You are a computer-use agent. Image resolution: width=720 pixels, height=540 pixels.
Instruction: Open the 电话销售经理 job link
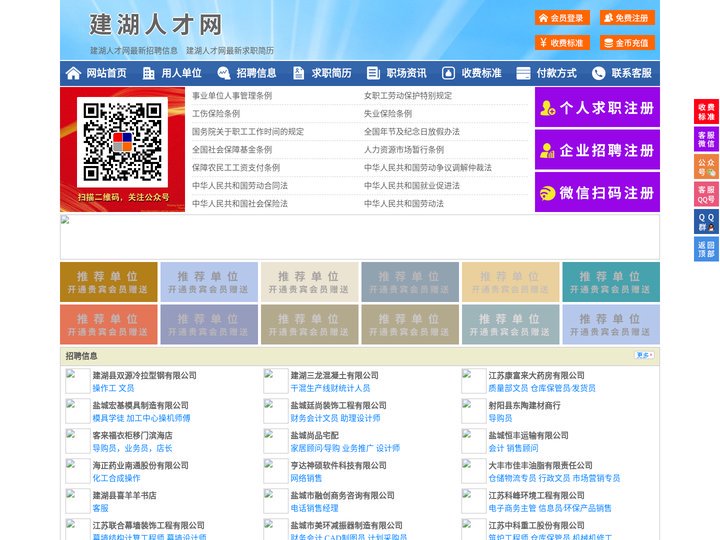click(x=314, y=508)
